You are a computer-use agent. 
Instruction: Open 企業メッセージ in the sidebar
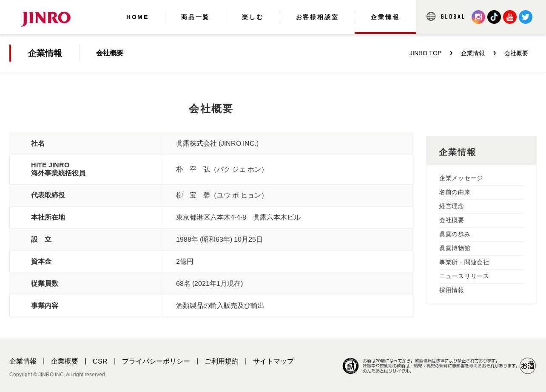(x=461, y=178)
